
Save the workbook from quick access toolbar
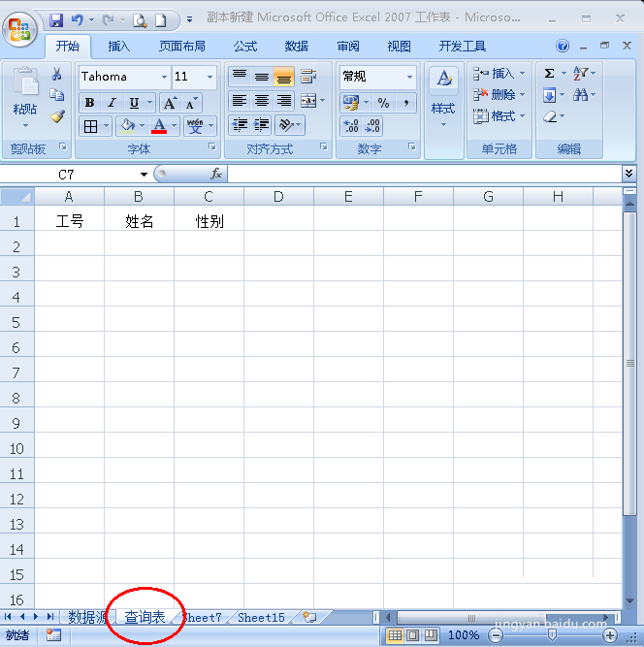[x=56, y=19]
